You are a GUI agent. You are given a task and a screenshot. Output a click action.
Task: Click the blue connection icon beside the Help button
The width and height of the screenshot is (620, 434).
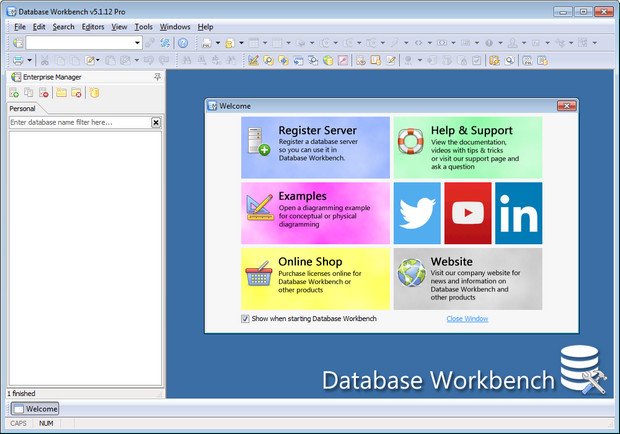pos(165,43)
